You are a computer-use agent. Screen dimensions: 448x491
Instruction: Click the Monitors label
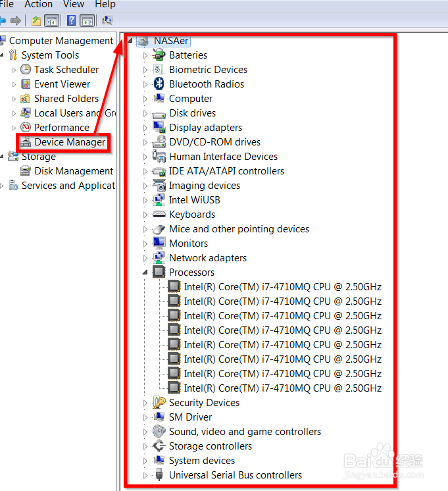[188, 244]
